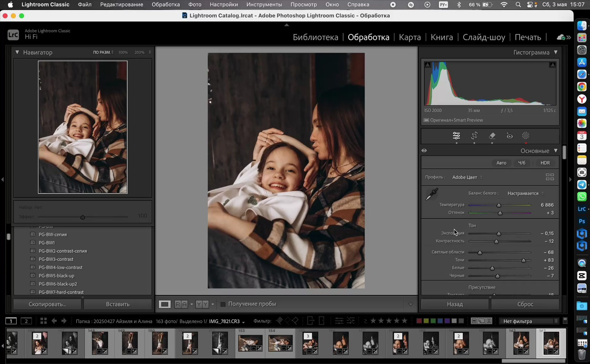This screenshot has width=590, height=364.
Task: Open the Adobe Цвет profile dropdown
Action: point(467,177)
